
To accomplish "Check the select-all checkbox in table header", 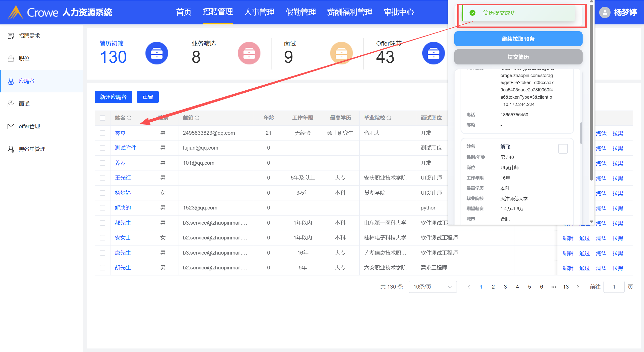I will 102,118.
